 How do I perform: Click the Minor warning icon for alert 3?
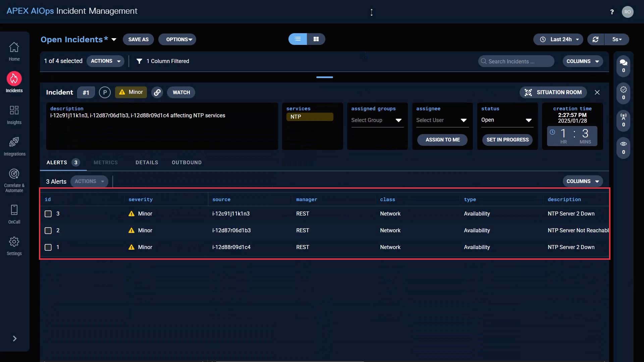tap(131, 214)
